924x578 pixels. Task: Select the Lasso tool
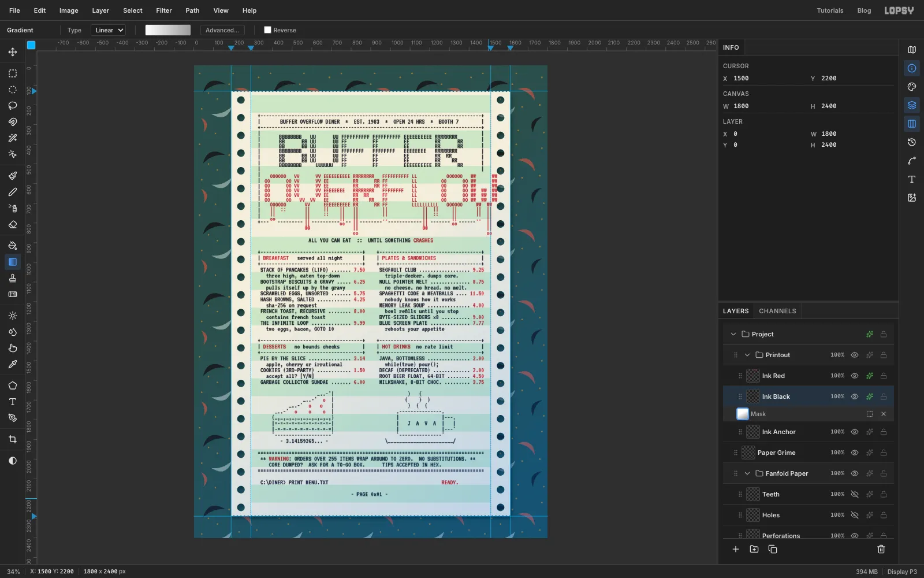pos(13,106)
